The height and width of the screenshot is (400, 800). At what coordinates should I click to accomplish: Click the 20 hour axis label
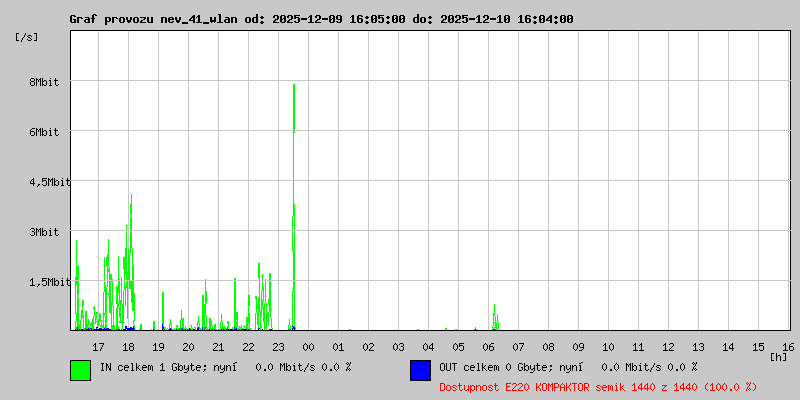(188, 347)
